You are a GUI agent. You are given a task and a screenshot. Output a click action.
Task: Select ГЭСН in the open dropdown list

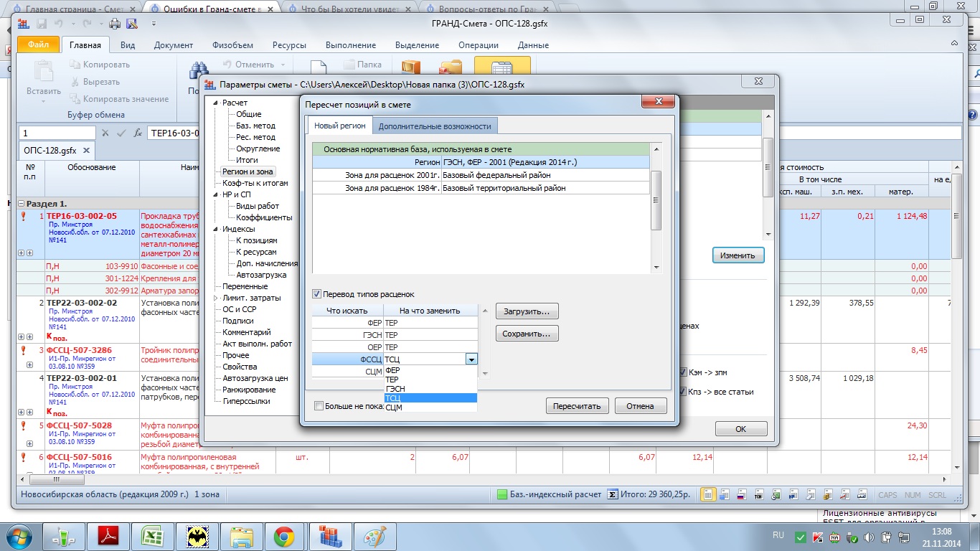click(x=430, y=389)
